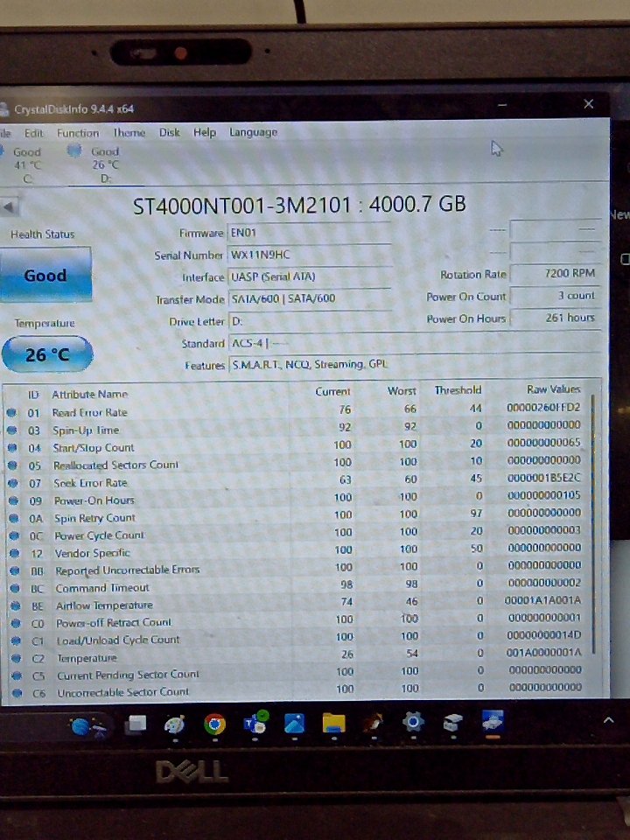Open the Edit menu
The width and height of the screenshot is (630, 840).
(x=34, y=133)
